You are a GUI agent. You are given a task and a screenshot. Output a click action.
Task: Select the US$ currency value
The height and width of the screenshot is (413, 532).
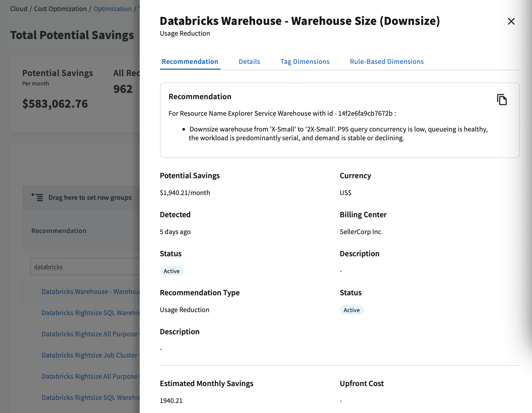tap(345, 193)
